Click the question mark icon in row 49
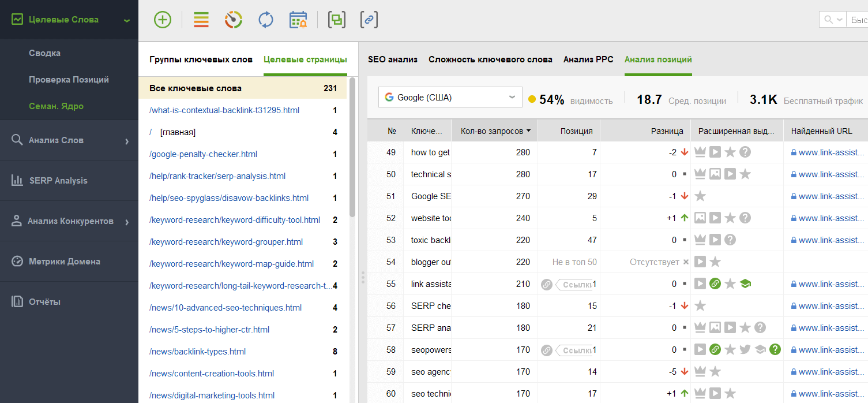This screenshot has height=403, width=868. (x=745, y=152)
